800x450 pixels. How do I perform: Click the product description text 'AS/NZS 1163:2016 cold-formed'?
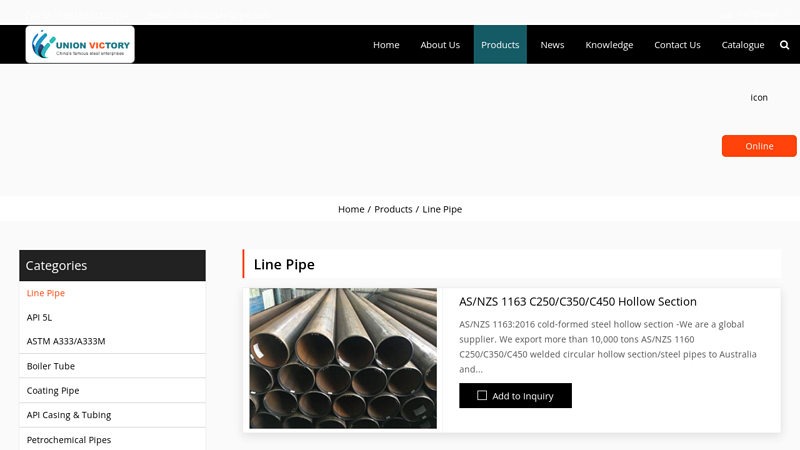pyautogui.click(x=607, y=346)
